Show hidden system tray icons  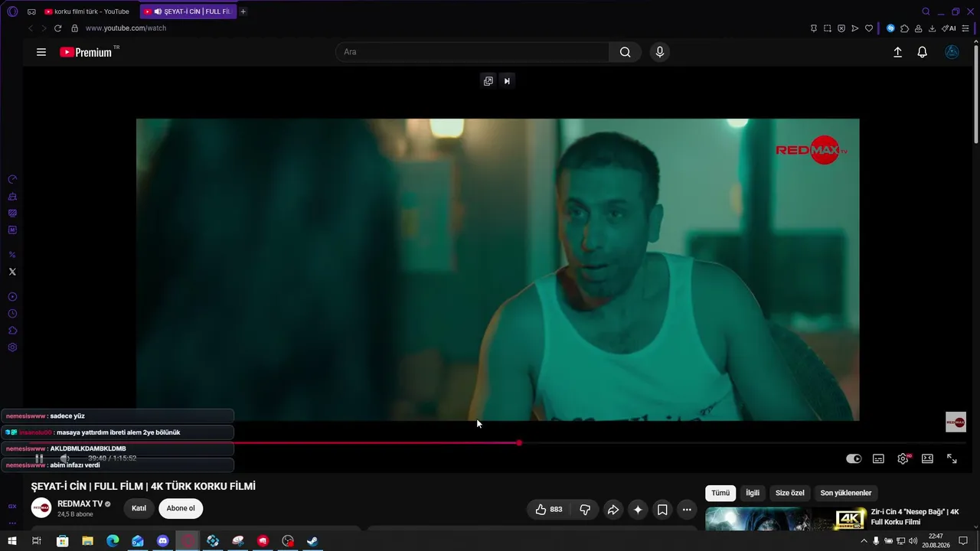(864, 541)
